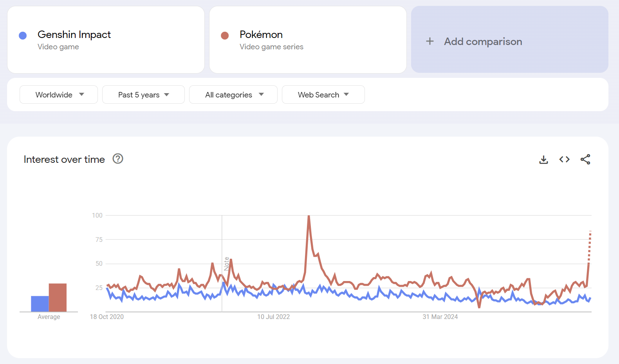Click the blue Genshin Impact color dot
619x364 pixels.
click(x=23, y=36)
